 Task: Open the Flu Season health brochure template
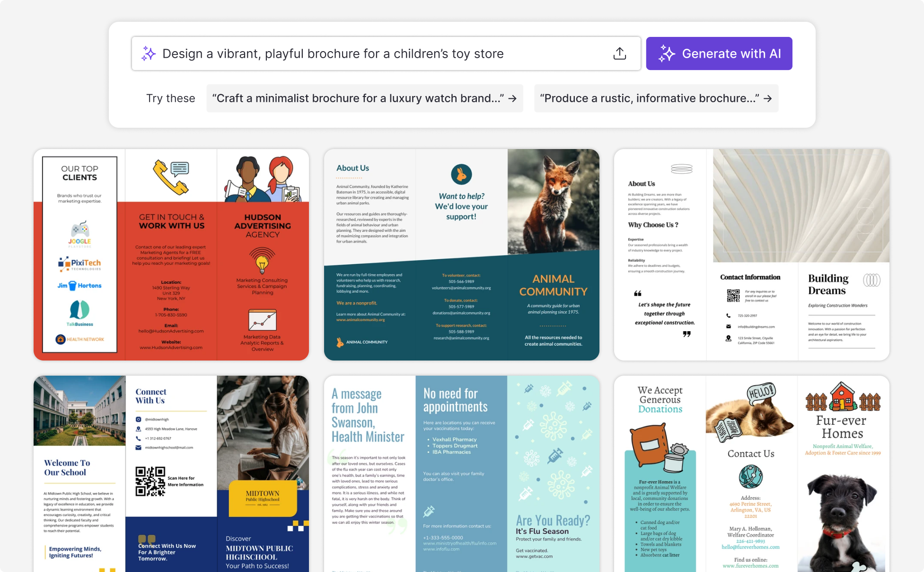[x=461, y=473]
